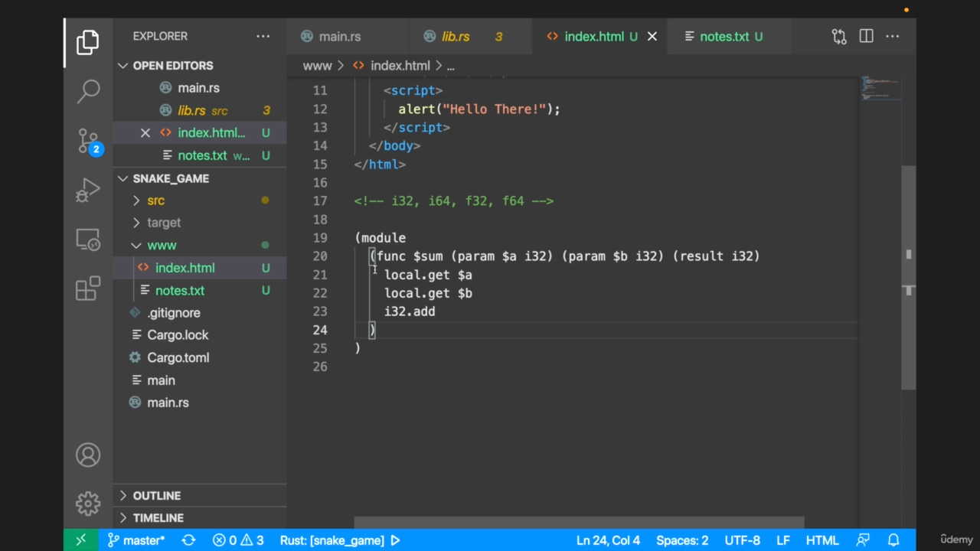Collapse the www folder

click(x=162, y=246)
